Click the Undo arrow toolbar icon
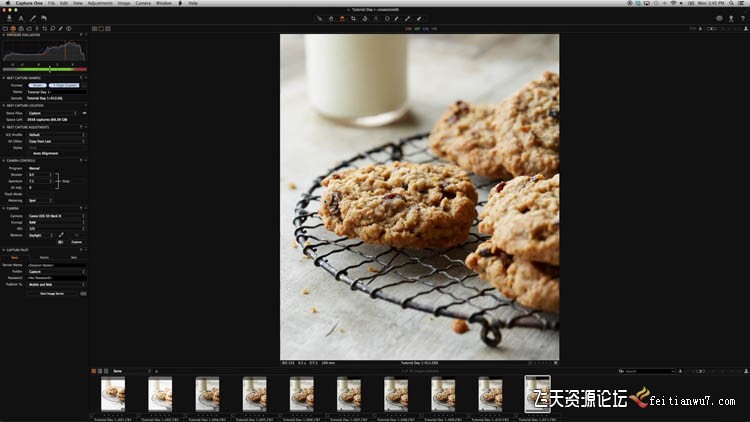This screenshot has height=422, width=750. click(x=44, y=18)
